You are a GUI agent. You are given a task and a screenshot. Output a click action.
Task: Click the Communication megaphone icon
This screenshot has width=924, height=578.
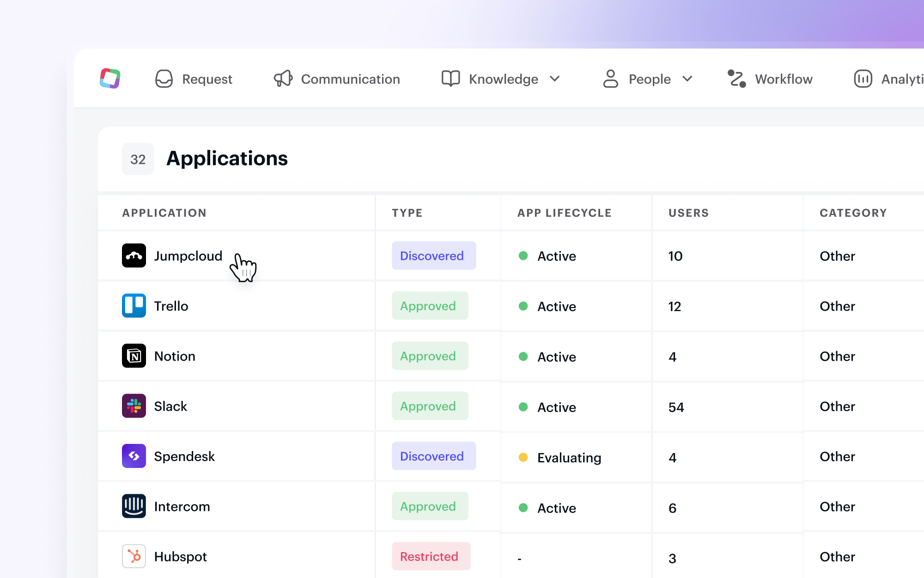(x=283, y=79)
